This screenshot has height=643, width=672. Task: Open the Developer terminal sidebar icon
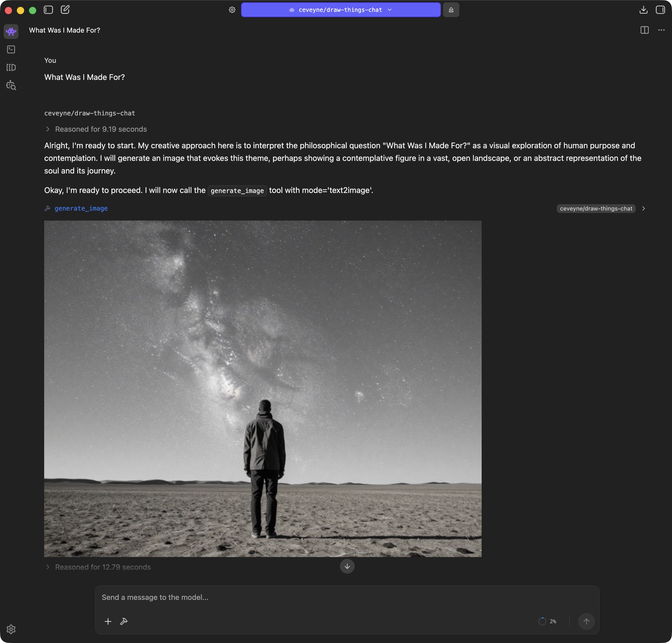tap(11, 49)
